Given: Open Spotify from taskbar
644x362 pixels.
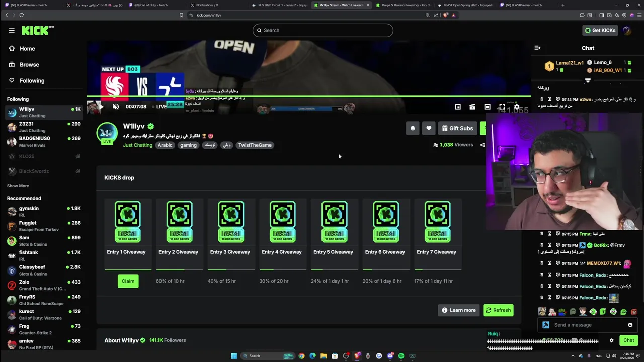Looking at the screenshot, I should click(401, 356).
